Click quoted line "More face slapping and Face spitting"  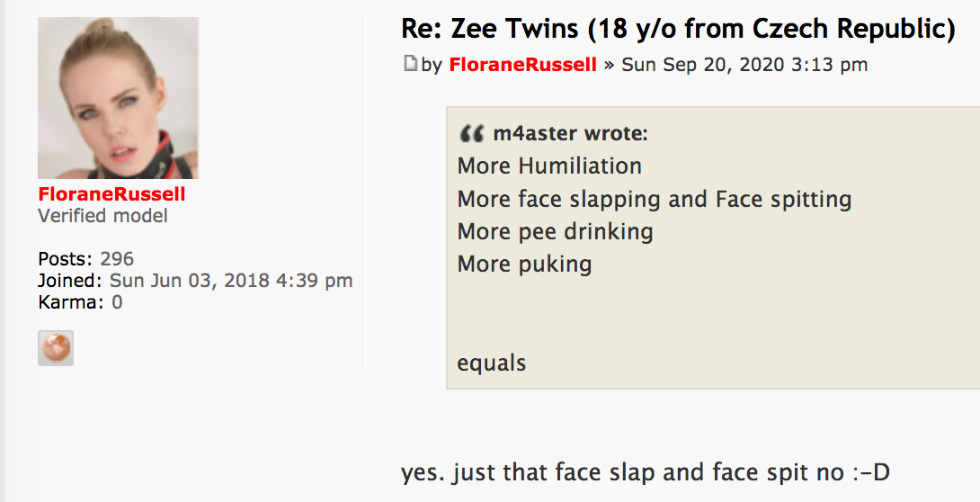pyautogui.click(x=654, y=199)
